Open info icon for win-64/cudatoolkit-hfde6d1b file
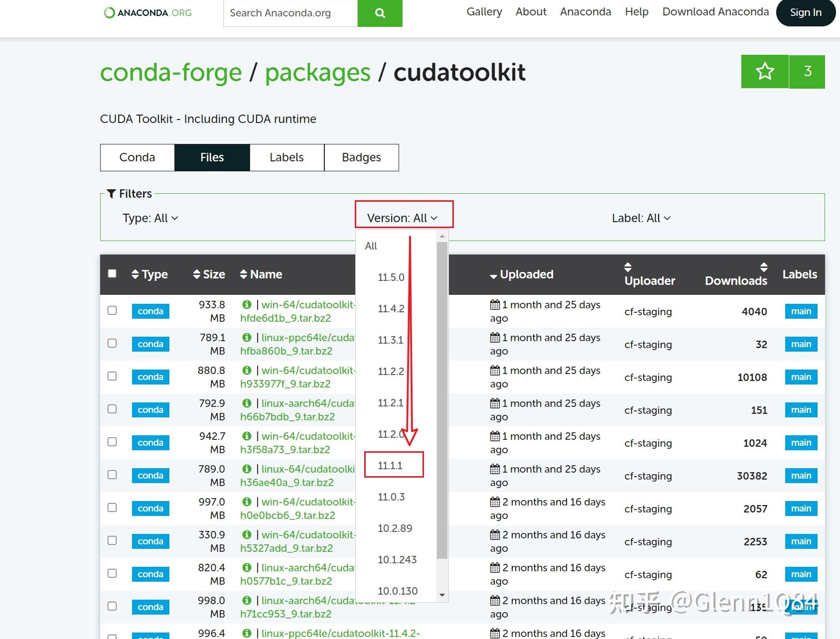This screenshot has width=840, height=639. point(247,304)
